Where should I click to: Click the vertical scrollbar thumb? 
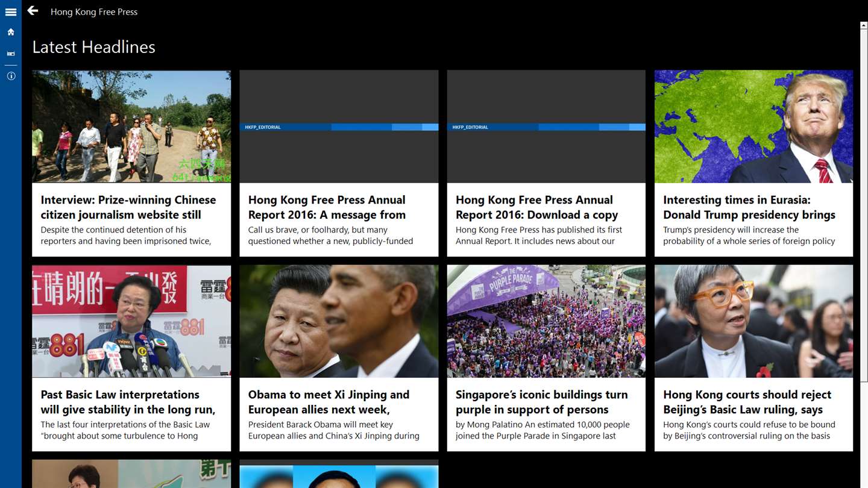coord(864,205)
